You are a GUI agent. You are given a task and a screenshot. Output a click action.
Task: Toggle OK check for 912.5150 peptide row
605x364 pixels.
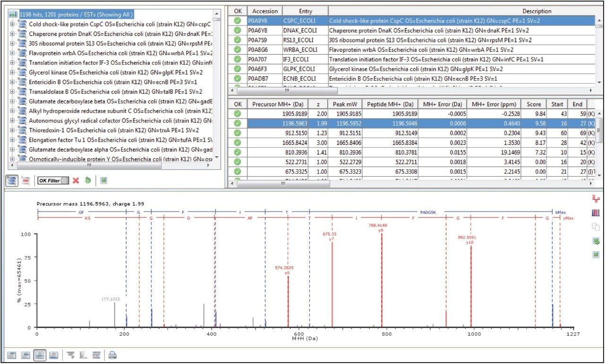pos(237,133)
